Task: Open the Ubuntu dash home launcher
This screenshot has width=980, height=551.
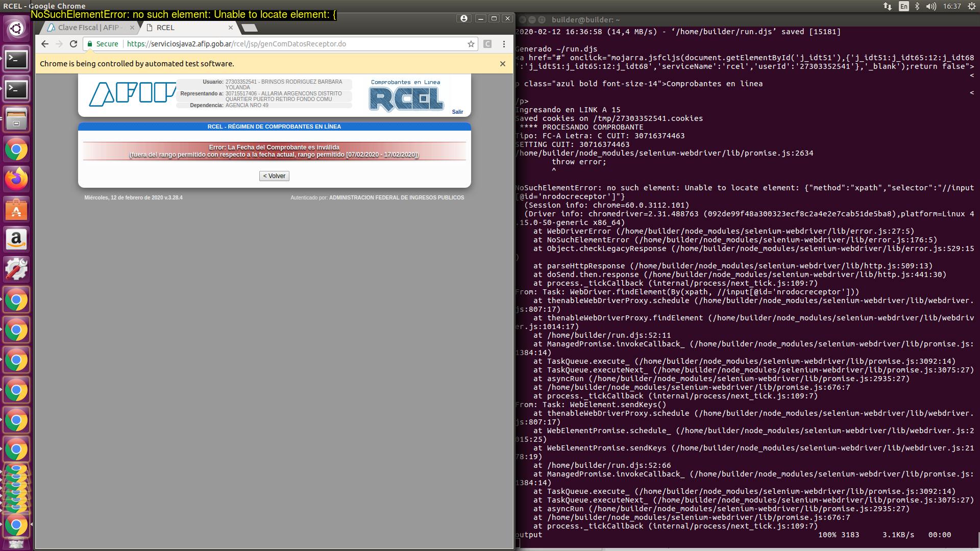Action: click(x=16, y=29)
